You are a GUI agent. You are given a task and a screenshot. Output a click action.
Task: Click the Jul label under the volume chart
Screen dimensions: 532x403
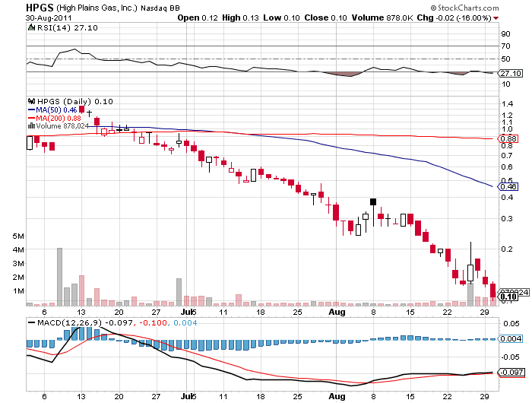tap(186, 312)
